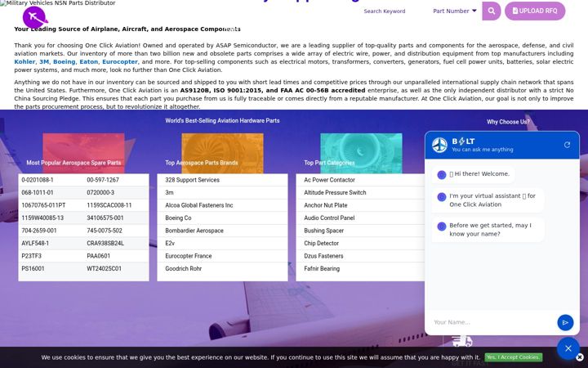This screenshot has width=588, height=368.
Task: Click the BOLT chatbot airplane avatar
Action: [439, 145]
